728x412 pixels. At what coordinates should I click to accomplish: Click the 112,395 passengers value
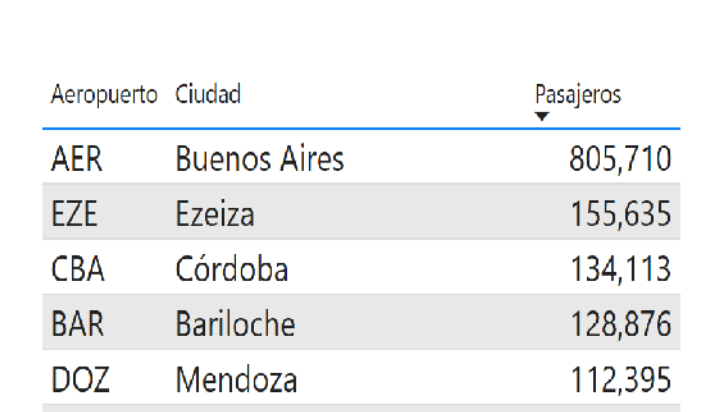point(621,380)
